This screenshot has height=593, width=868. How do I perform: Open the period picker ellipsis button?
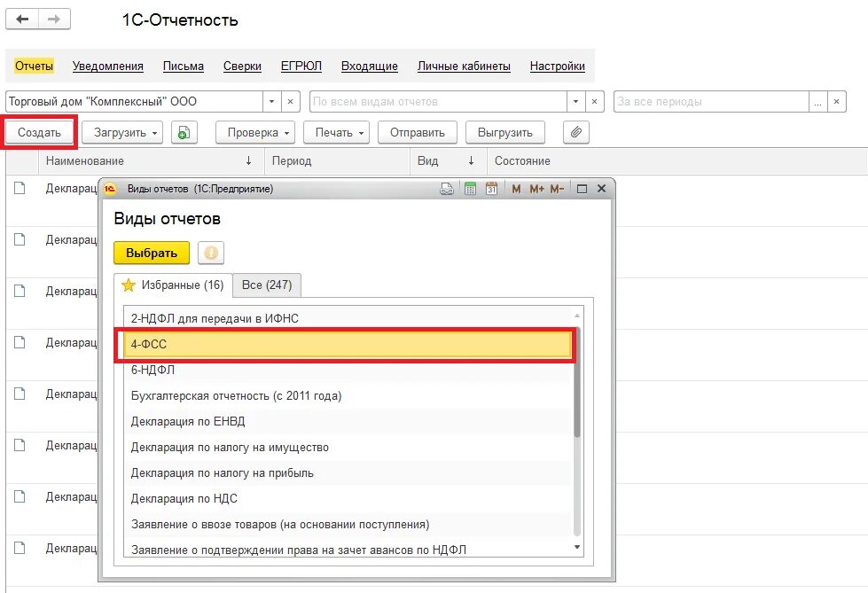pos(817,102)
